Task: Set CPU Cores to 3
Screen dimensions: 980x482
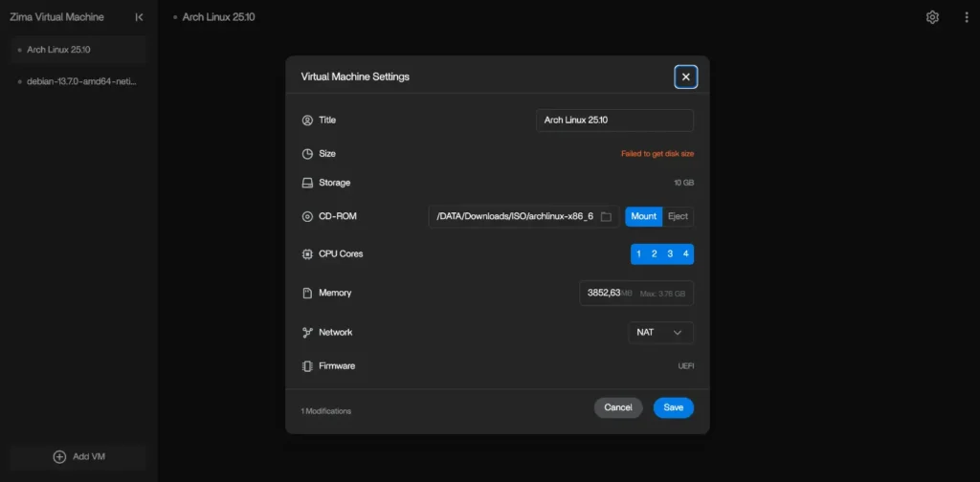Action: [670, 254]
